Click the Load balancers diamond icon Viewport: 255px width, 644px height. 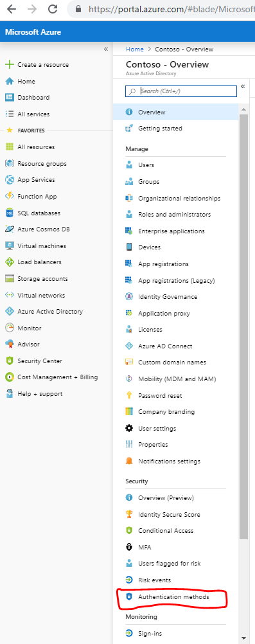9,262
